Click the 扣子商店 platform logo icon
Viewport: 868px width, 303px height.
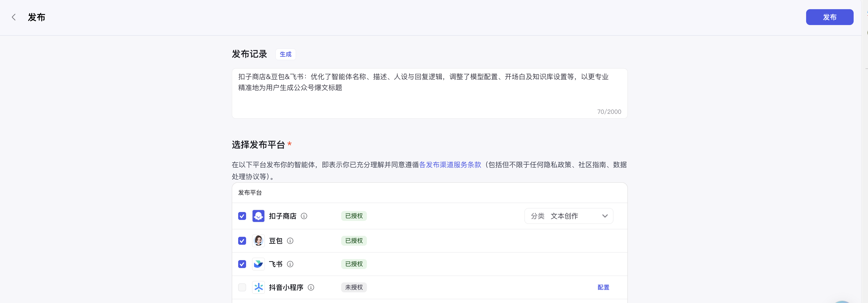258,216
